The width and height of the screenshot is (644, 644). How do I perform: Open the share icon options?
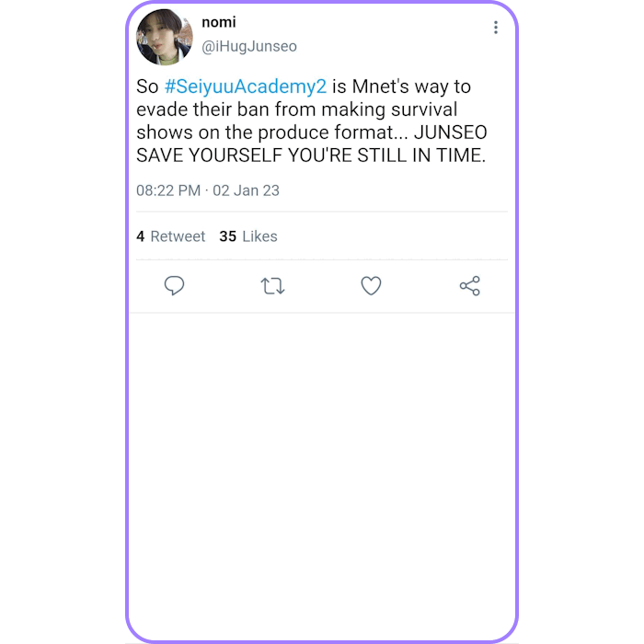(469, 286)
